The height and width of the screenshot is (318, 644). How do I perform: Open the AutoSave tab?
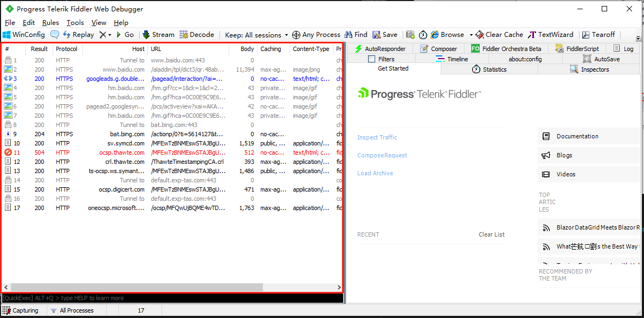coord(601,59)
